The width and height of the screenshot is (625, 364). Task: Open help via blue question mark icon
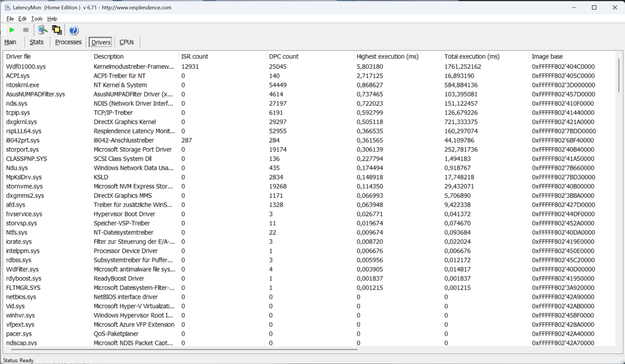pos(74,30)
